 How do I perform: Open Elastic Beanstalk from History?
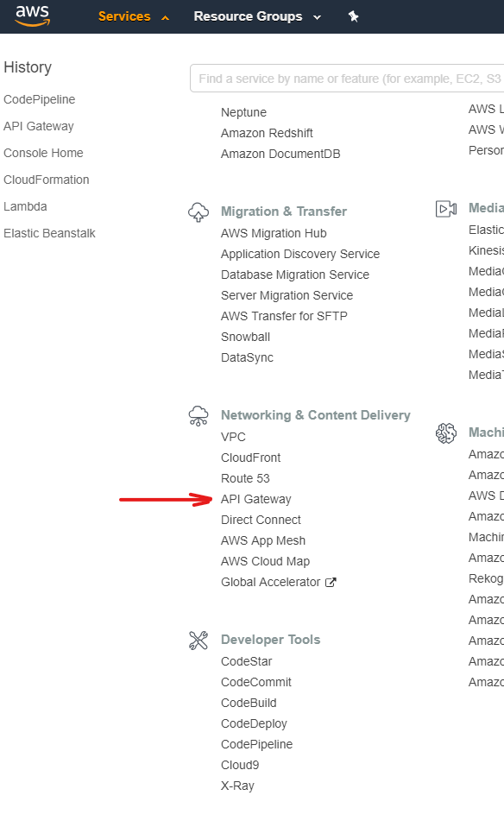(49, 233)
